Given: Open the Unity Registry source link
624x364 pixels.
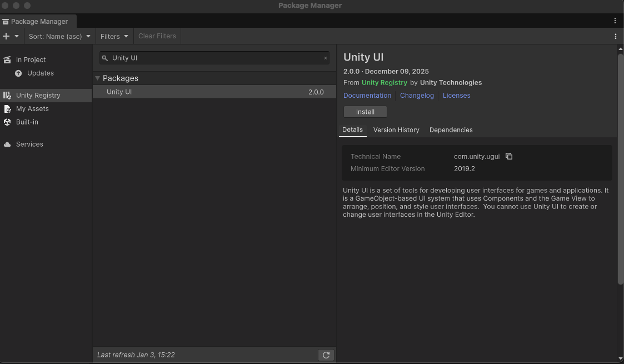Looking at the screenshot, I should (385, 83).
